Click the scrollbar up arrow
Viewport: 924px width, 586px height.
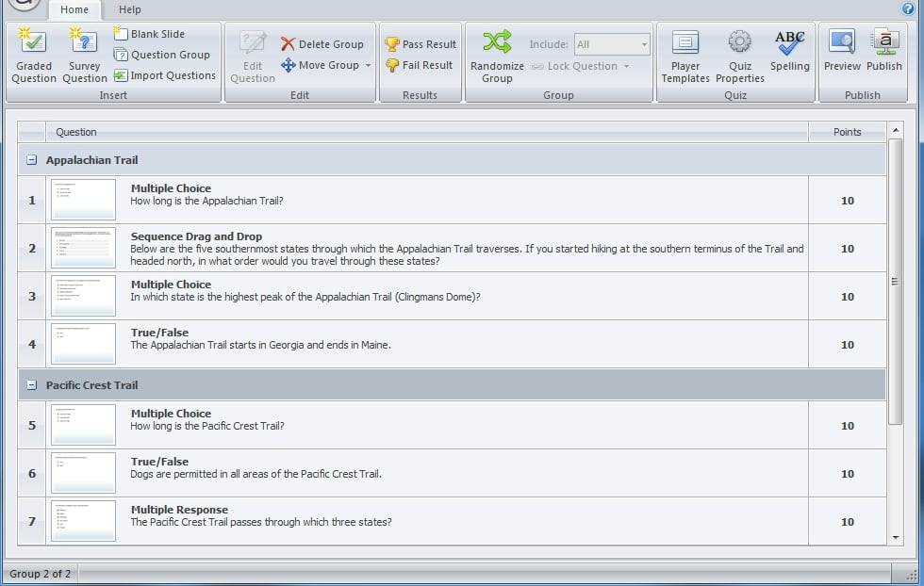(x=896, y=130)
